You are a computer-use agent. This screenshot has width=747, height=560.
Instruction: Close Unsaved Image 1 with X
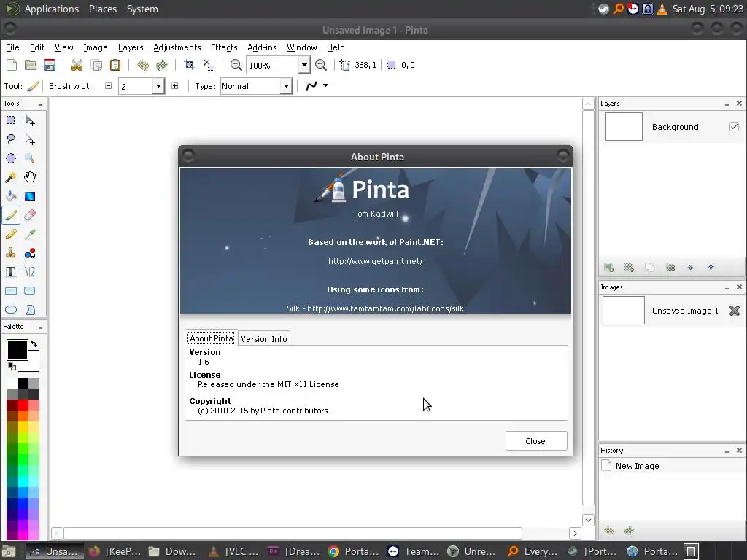click(734, 311)
